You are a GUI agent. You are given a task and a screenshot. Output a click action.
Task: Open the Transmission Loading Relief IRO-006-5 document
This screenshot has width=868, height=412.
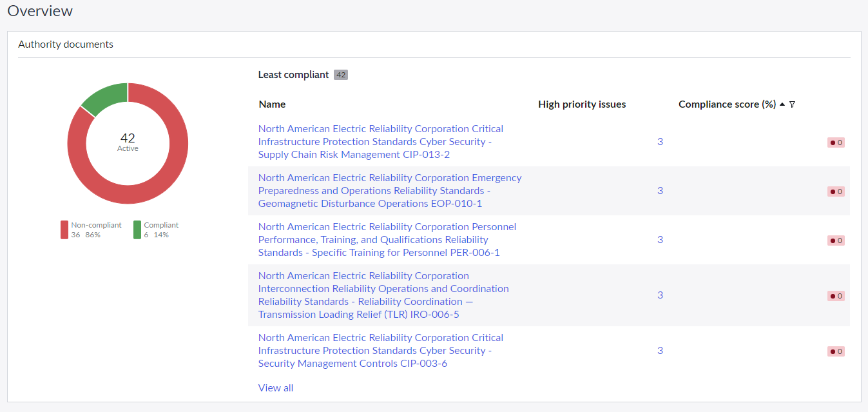pos(383,295)
